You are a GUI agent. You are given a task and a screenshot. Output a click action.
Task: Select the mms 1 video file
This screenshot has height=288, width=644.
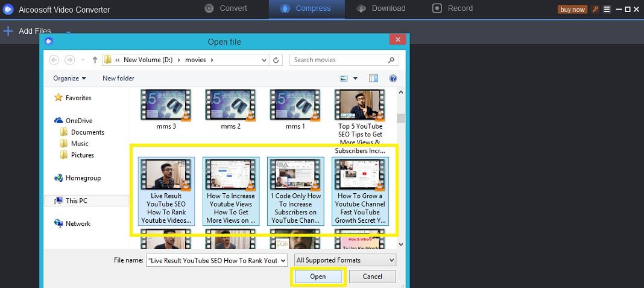click(295, 109)
